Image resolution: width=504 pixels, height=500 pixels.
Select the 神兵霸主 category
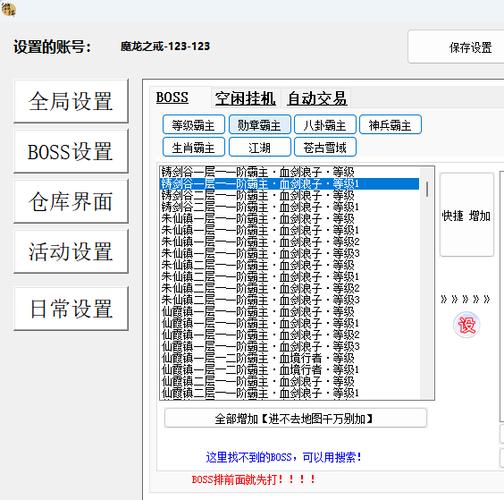click(x=390, y=125)
